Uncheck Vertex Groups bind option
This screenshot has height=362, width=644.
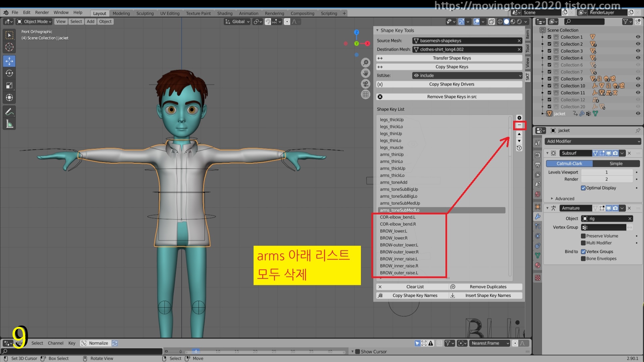[x=583, y=252]
